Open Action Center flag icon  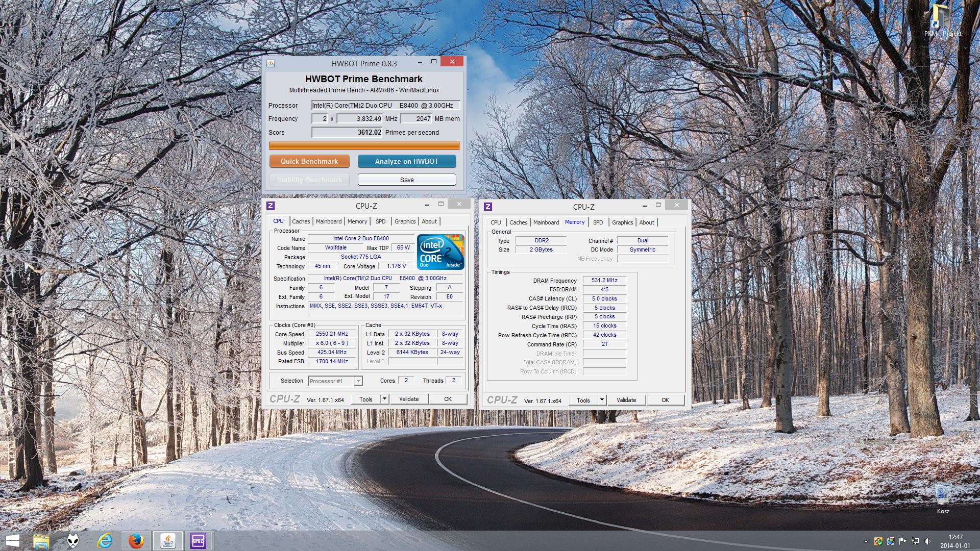(x=903, y=541)
